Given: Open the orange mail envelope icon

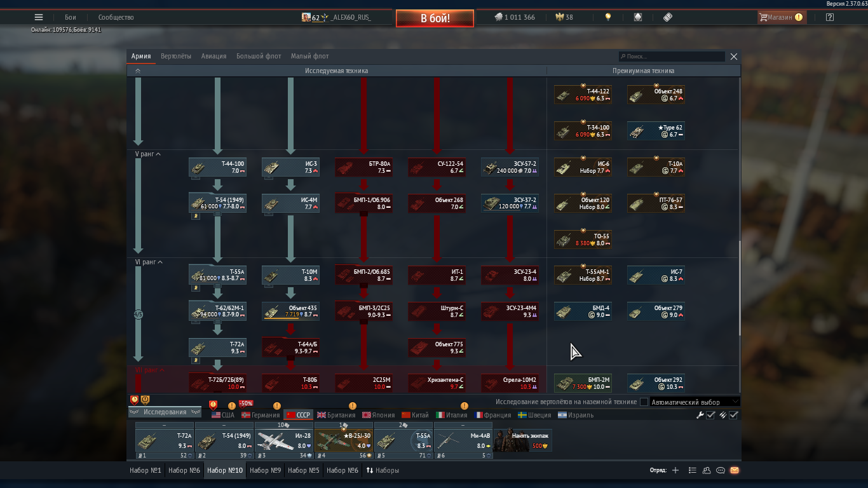Looking at the screenshot, I should (735, 470).
